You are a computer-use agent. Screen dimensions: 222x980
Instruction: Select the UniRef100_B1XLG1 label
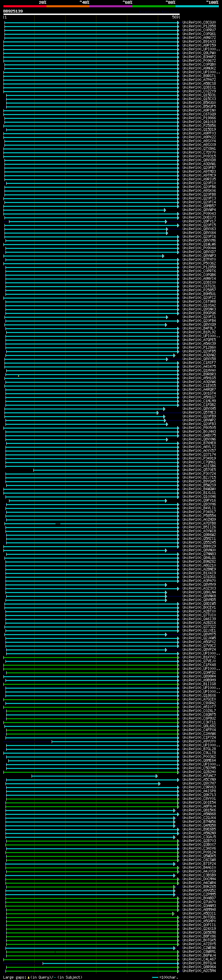[199, 493]
